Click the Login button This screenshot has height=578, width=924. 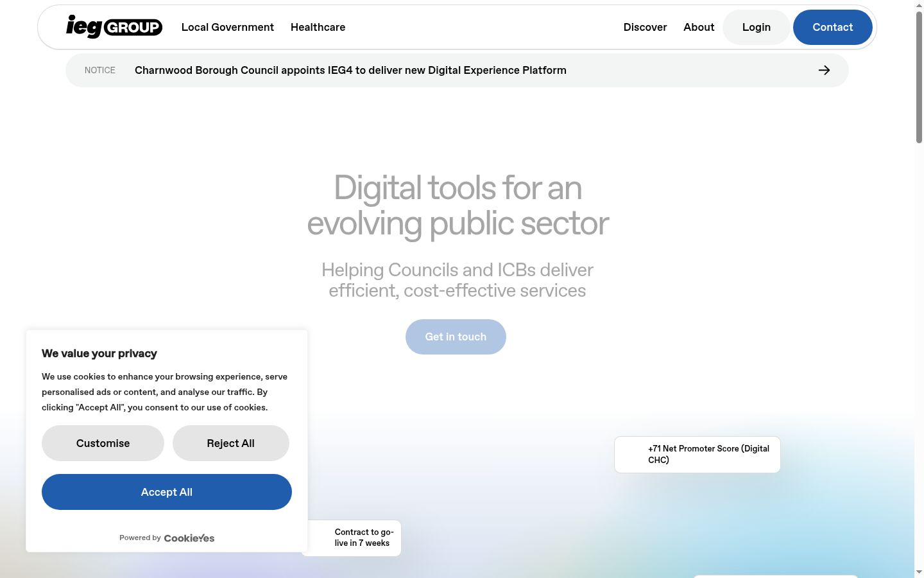pos(757,27)
